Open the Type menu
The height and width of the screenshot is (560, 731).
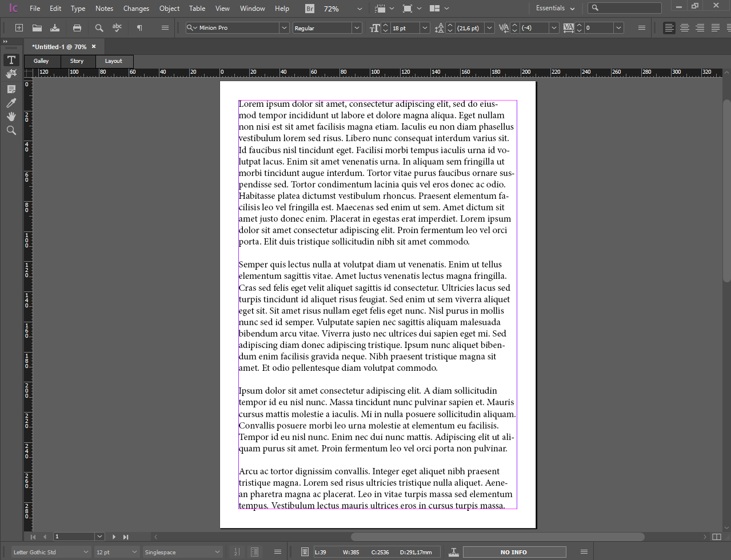point(77,8)
